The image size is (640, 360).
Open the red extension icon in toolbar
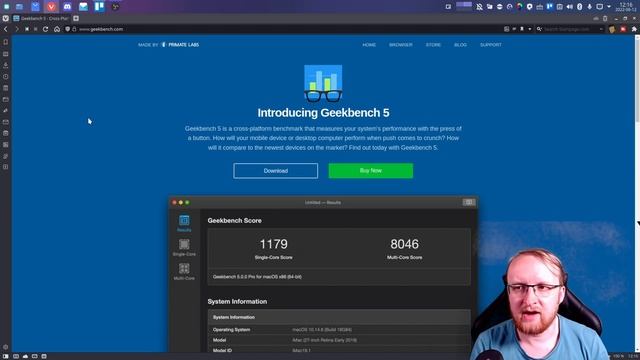(623, 29)
